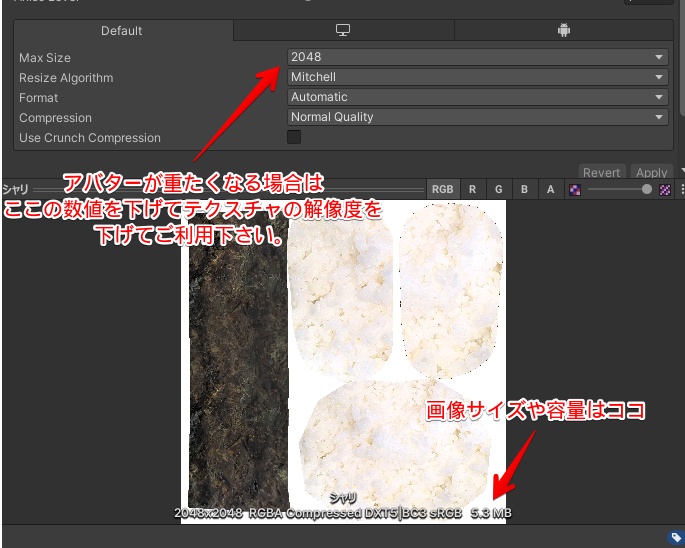Click the Format label

pyautogui.click(x=38, y=98)
